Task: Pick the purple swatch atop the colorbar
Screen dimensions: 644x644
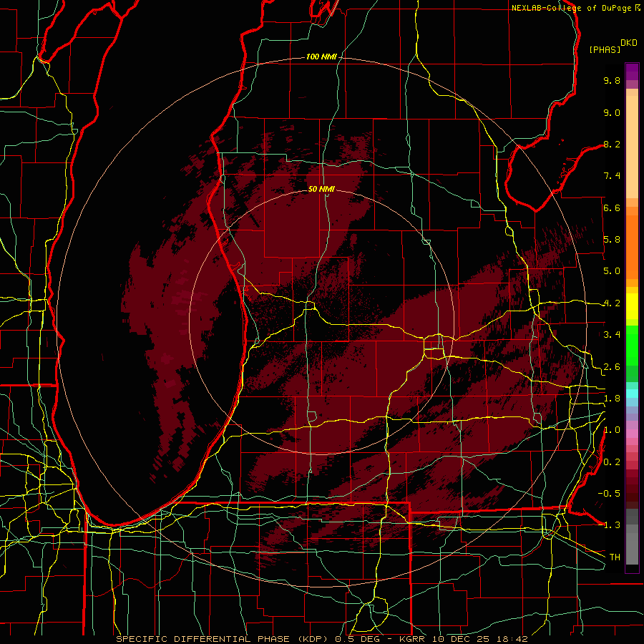Action: point(632,72)
